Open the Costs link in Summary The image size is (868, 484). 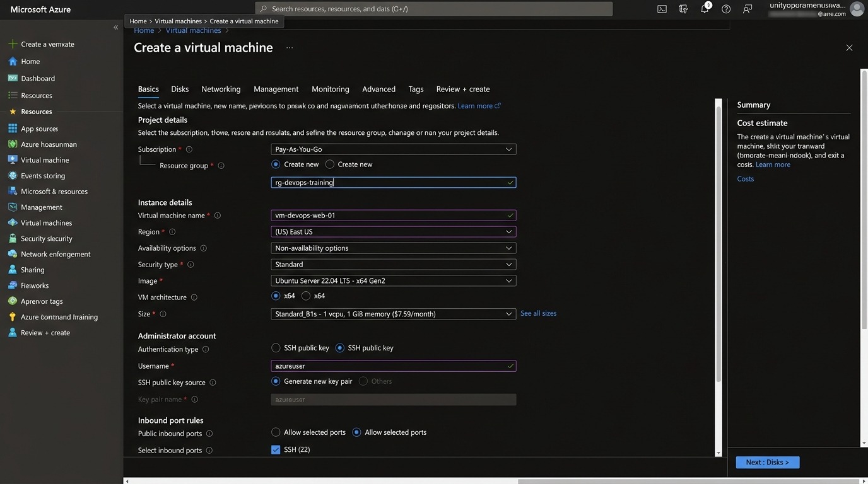tap(746, 179)
